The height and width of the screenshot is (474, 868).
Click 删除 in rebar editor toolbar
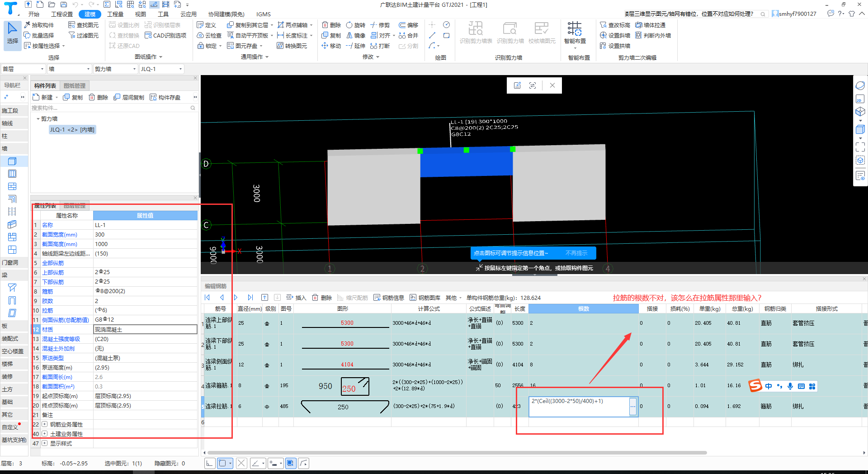[x=322, y=298]
